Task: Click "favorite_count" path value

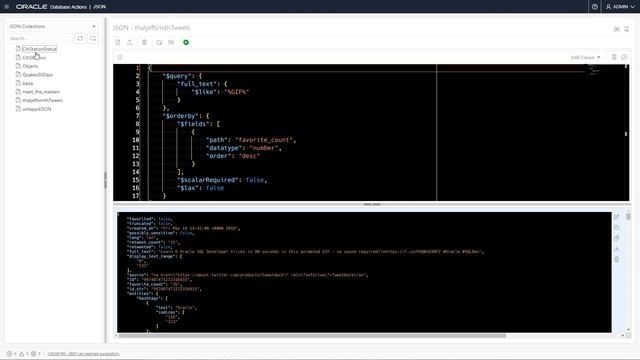Action: (264, 140)
